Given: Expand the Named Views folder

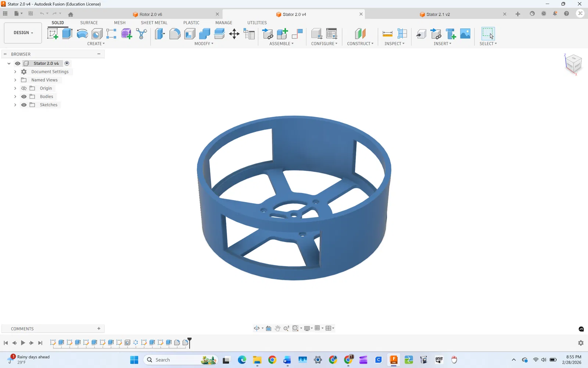Looking at the screenshot, I should click(x=15, y=80).
